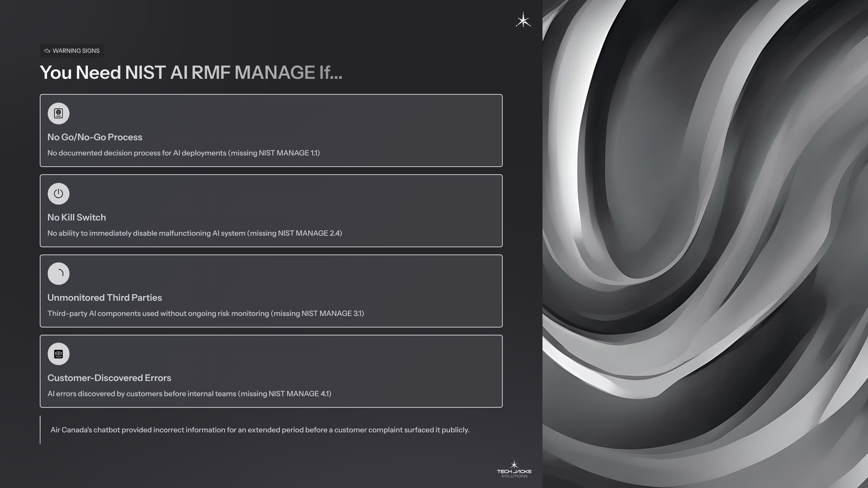Select the No Go/No-Go Process heading
The width and height of the screenshot is (868, 488).
pos(95,137)
